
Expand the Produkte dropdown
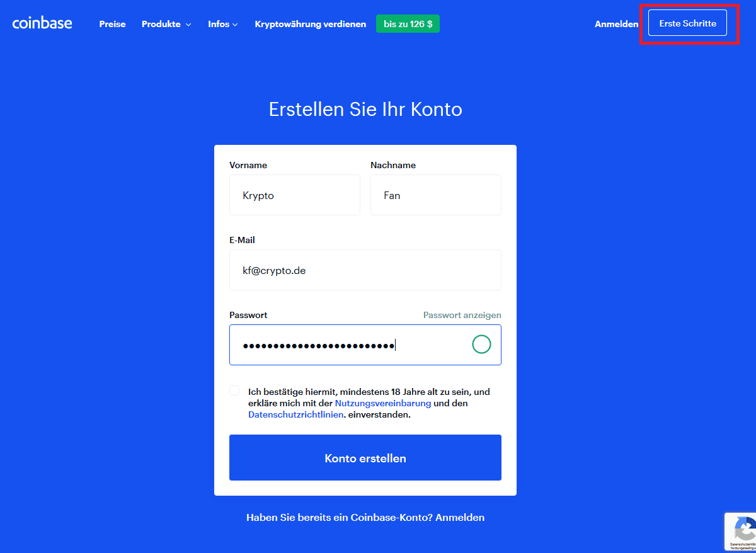166,24
